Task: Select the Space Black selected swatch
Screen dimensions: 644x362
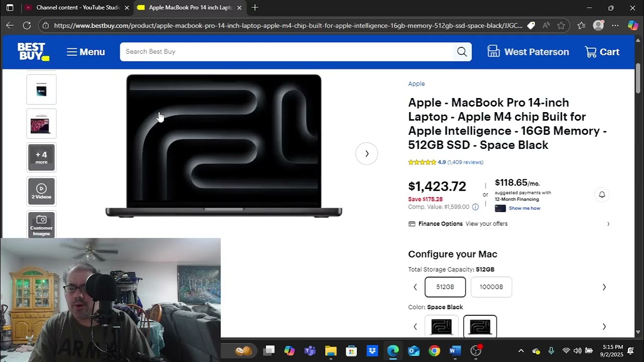Action: (480, 326)
